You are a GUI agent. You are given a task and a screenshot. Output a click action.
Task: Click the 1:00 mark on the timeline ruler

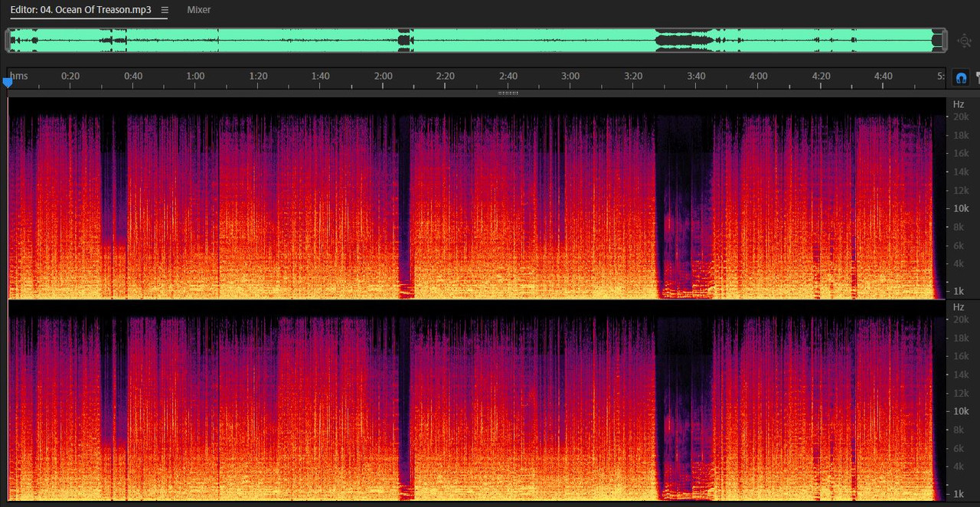point(195,76)
